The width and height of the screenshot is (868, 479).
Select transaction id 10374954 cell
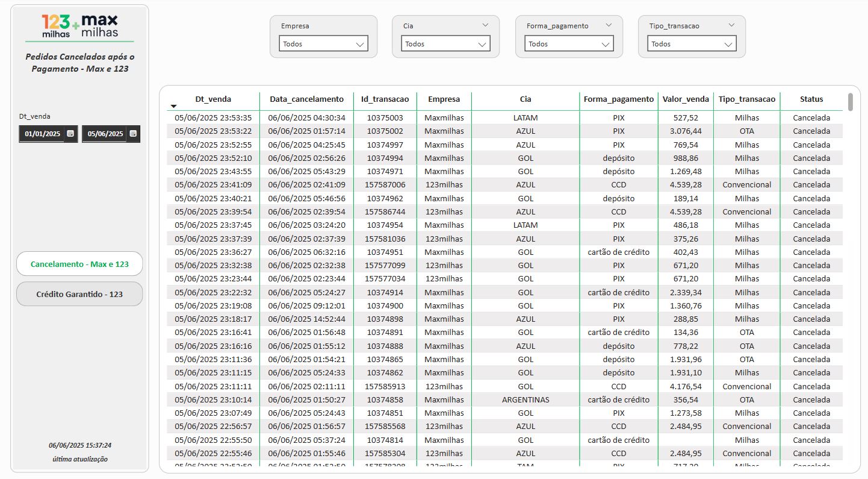tap(385, 225)
